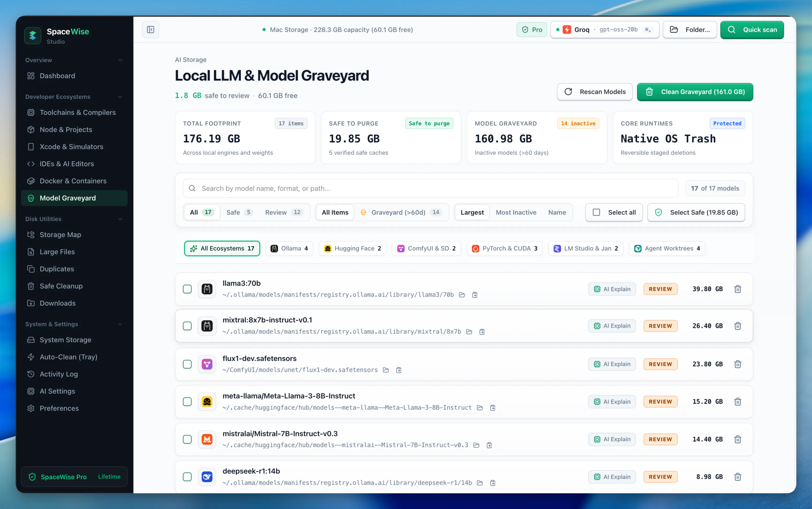
Task: Reveal Meta-Llama-3-8B-Instruct folder
Action: 480,408
